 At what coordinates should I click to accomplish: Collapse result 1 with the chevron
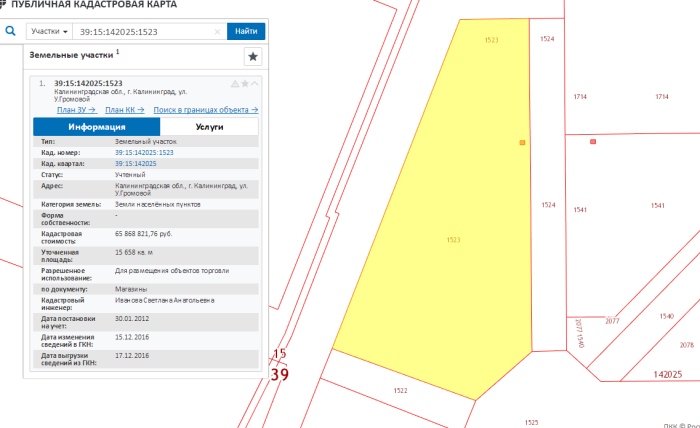(x=254, y=83)
